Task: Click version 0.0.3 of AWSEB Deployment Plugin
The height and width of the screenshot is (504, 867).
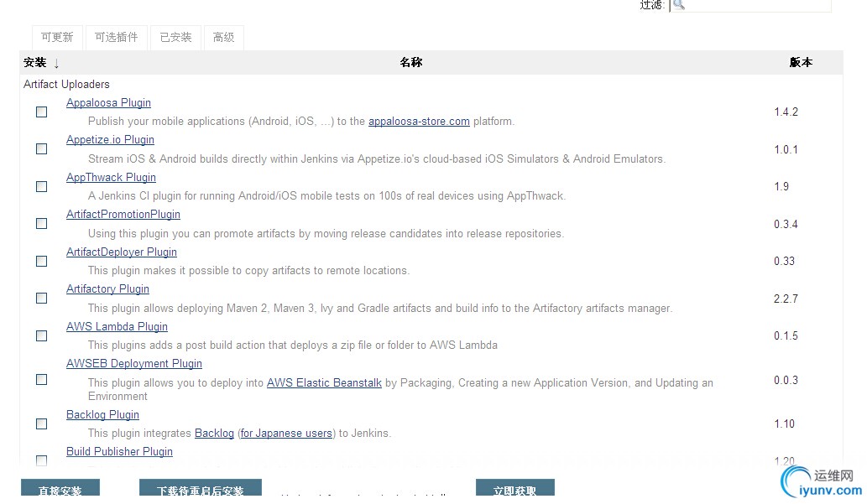Action: (x=786, y=380)
